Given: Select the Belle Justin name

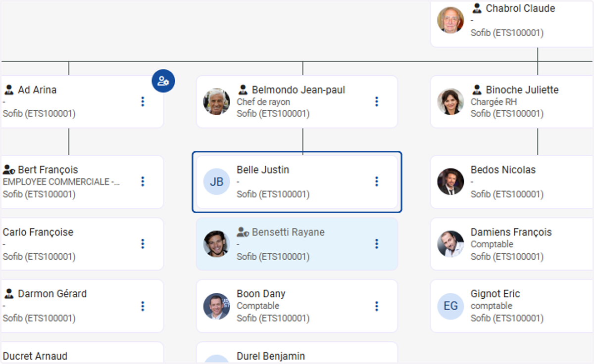Looking at the screenshot, I should coord(263,170).
